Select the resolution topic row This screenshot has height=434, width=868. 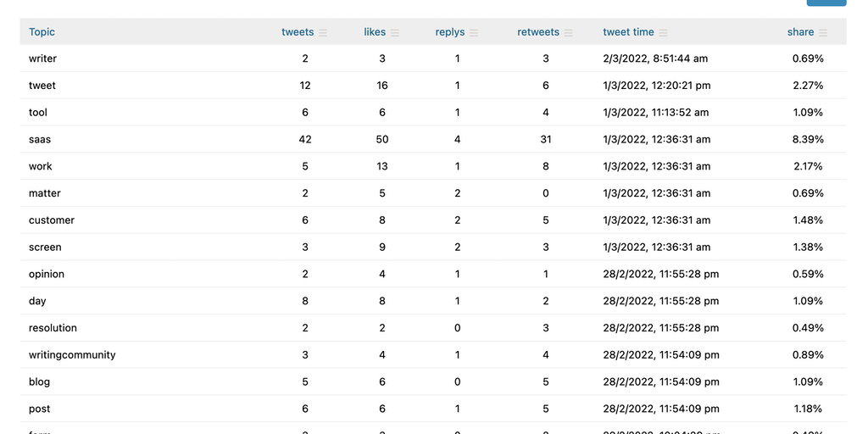[53, 328]
